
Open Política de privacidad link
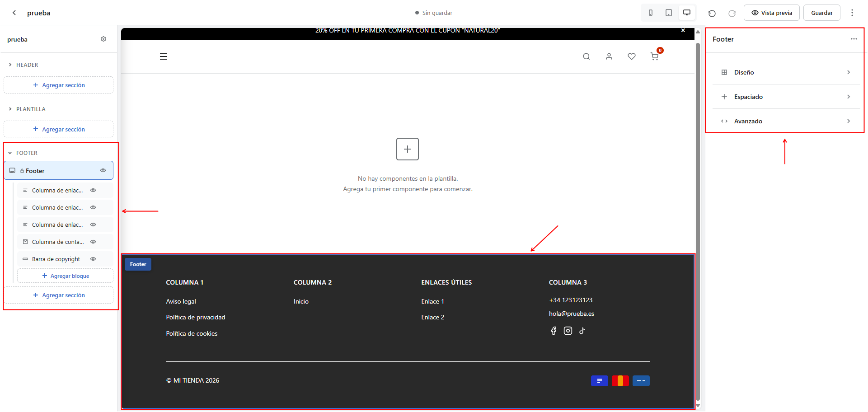(196, 317)
